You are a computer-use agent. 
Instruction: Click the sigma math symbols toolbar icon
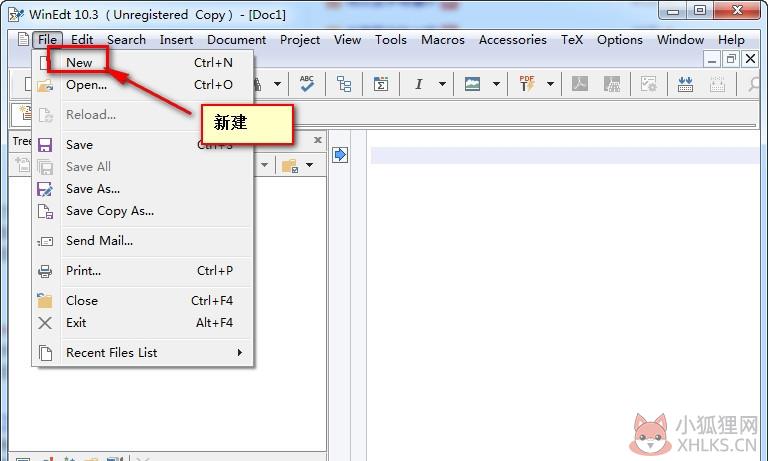point(381,84)
